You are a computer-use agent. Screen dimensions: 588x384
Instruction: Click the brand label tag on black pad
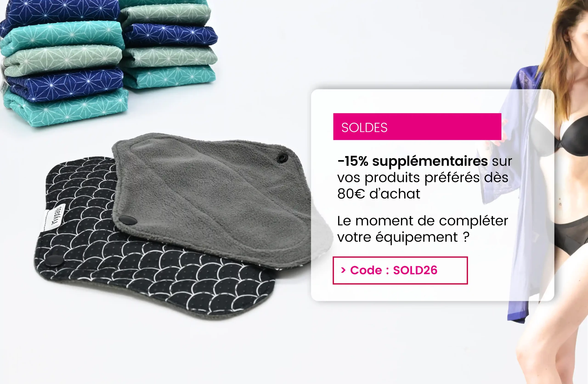pyautogui.click(x=55, y=217)
